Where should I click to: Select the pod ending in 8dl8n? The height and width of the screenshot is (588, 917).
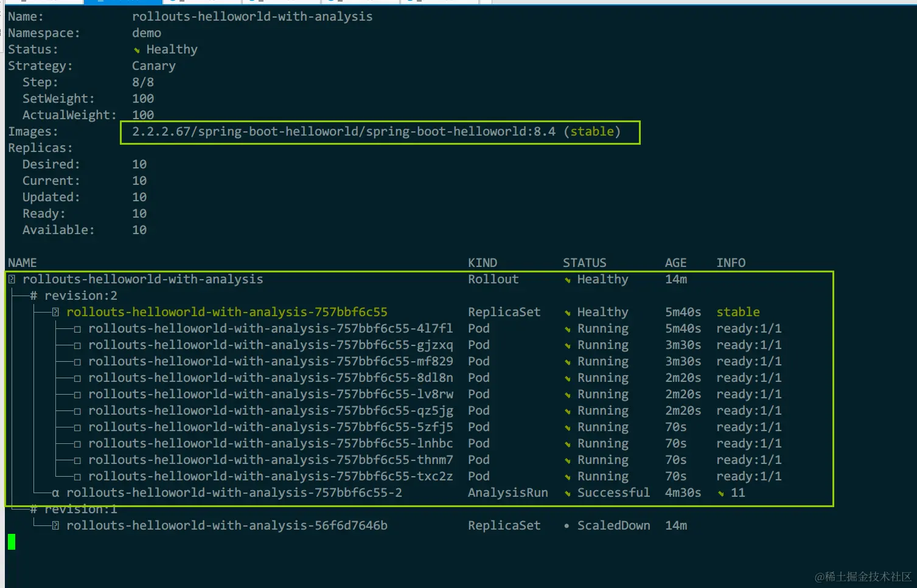coord(271,378)
